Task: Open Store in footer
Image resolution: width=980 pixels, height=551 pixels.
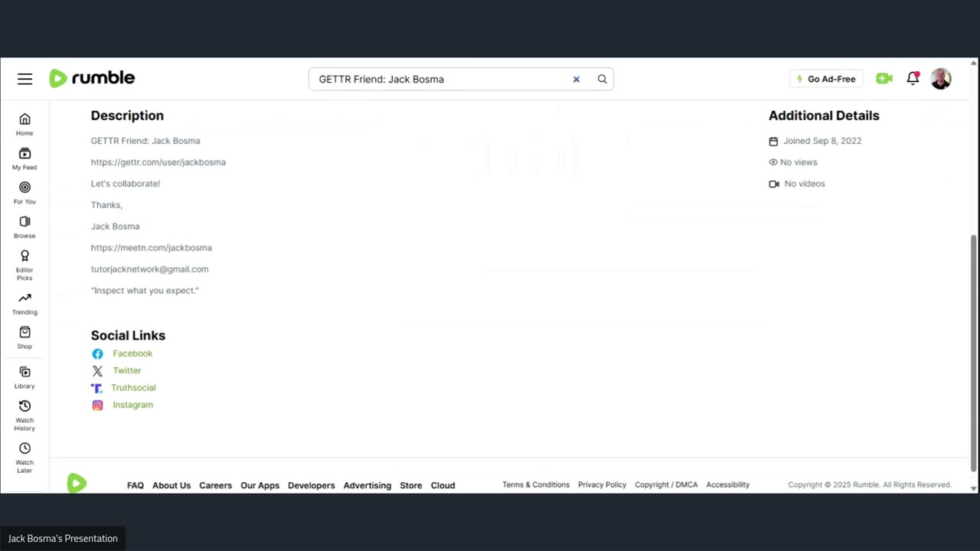Action: tap(411, 485)
